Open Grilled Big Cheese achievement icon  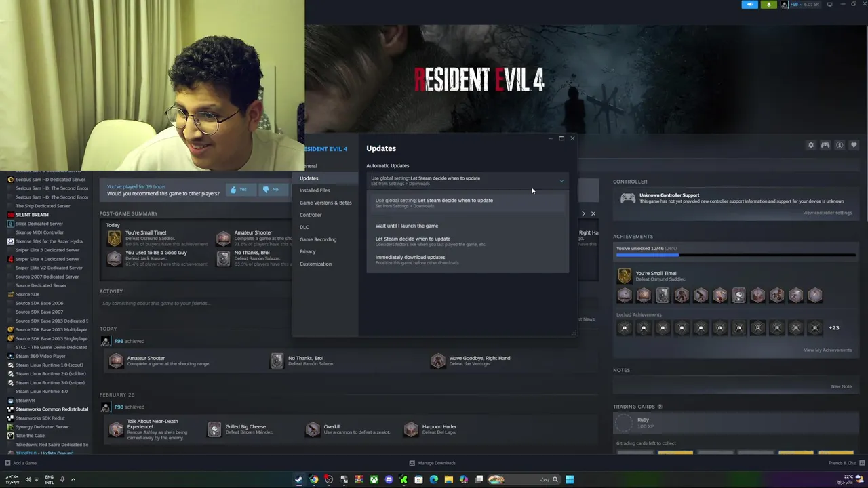214,430
